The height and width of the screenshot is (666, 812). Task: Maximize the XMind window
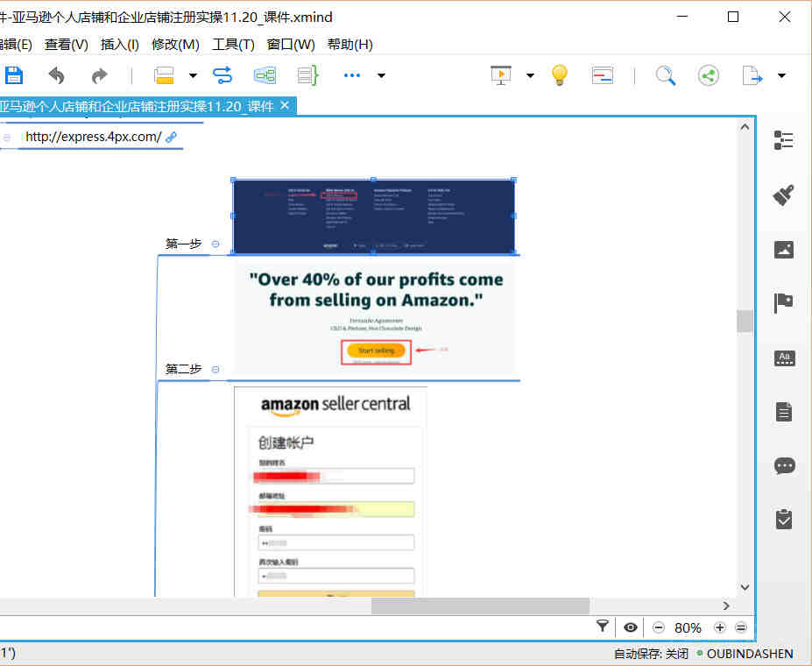[x=733, y=18]
